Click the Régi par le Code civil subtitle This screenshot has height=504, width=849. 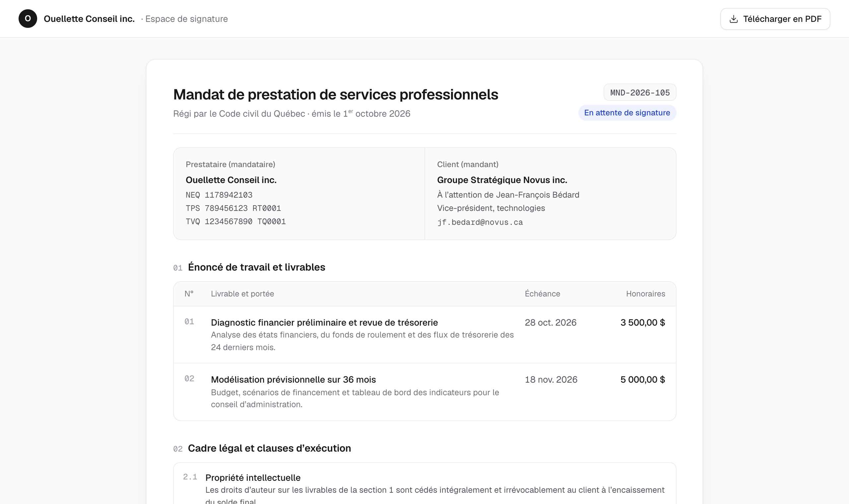(x=292, y=114)
